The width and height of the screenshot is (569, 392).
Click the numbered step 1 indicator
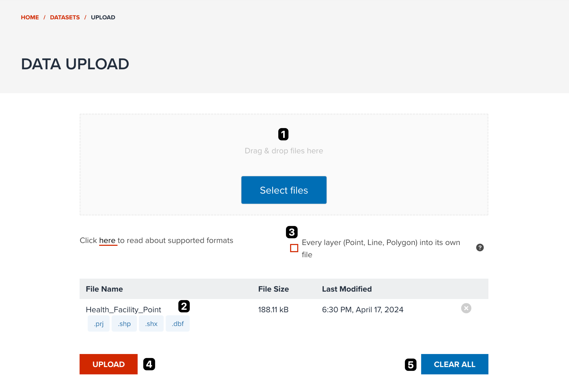point(284,134)
